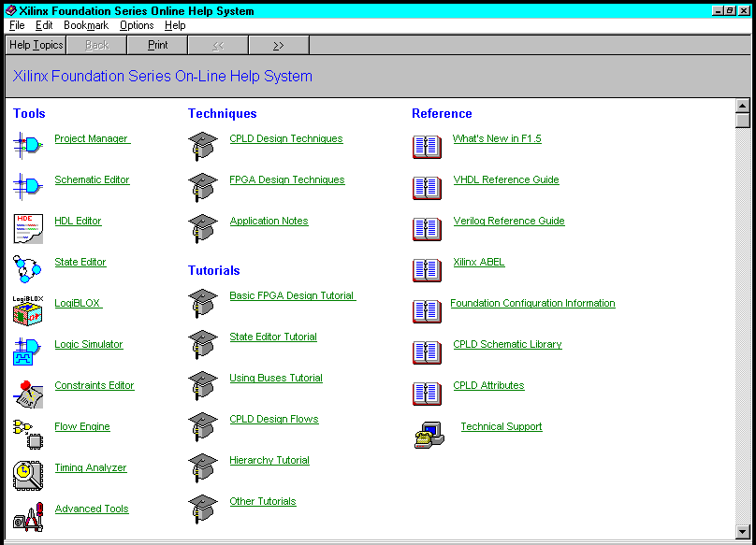Go to previous topic with << button
The width and height of the screenshot is (756, 545).
218,45
